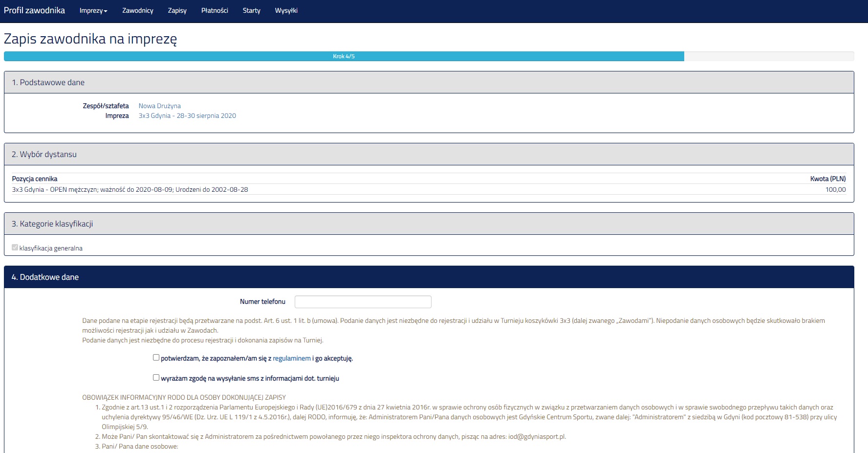Enable consent for SMS tournament information
This screenshot has height=453, width=868.
[x=156, y=378]
